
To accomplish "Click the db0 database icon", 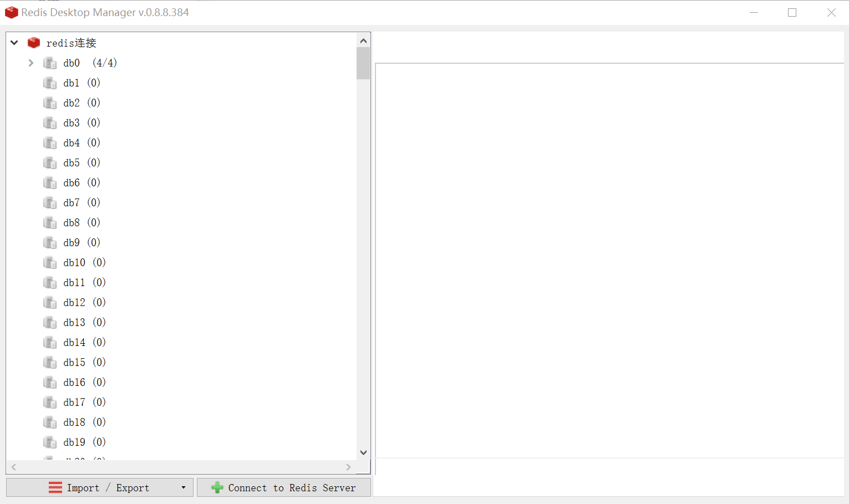I will point(50,63).
